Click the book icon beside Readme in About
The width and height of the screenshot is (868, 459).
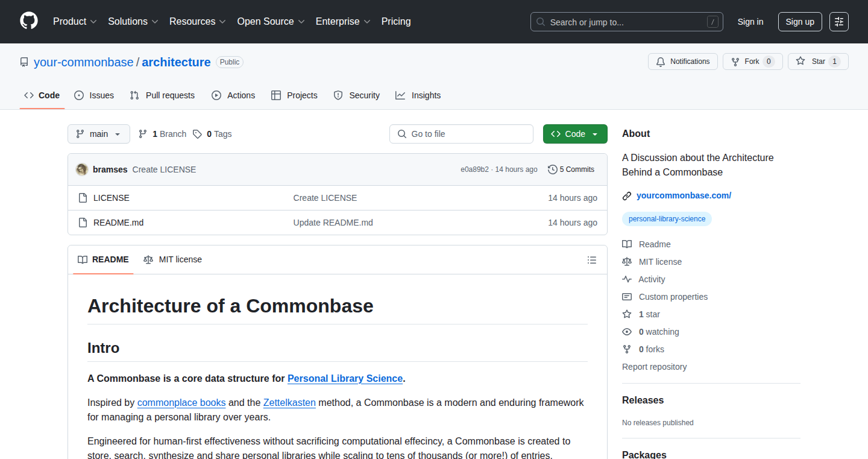[x=627, y=244]
